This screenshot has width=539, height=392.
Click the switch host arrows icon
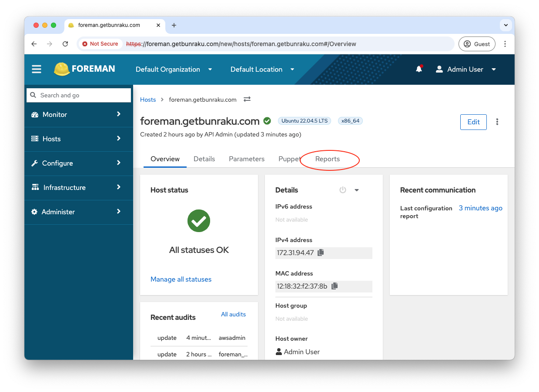coord(247,100)
